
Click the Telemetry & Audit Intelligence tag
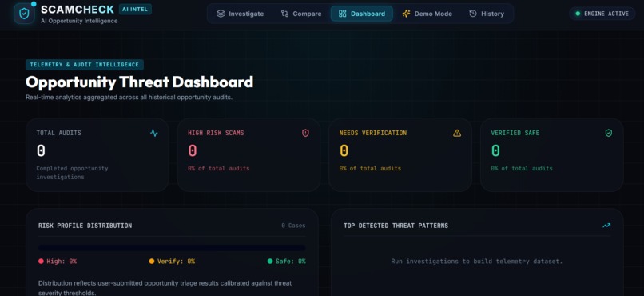click(x=85, y=65)
